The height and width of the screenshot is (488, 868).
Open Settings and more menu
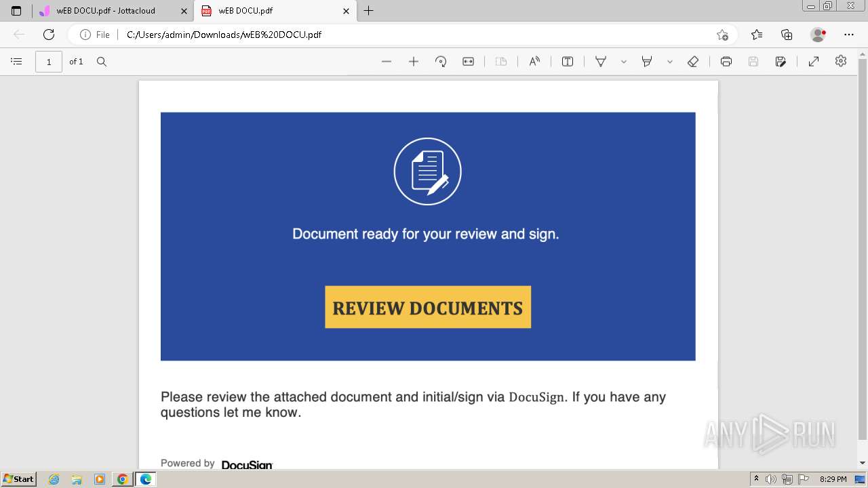849,35
